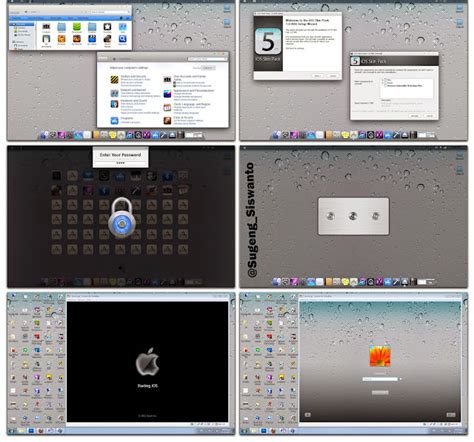Viewport: 474px width, 442px height.
Task: Expand the View by dropdown in Control Panel
Action: click(x=207, y=68)
